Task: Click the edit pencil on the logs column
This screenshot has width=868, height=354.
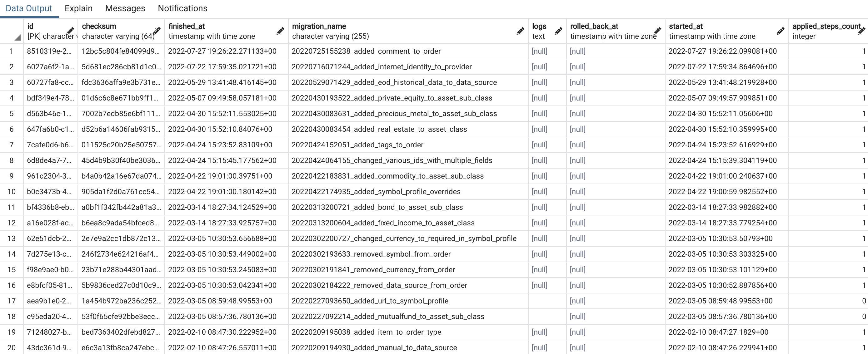Action: 558,31
